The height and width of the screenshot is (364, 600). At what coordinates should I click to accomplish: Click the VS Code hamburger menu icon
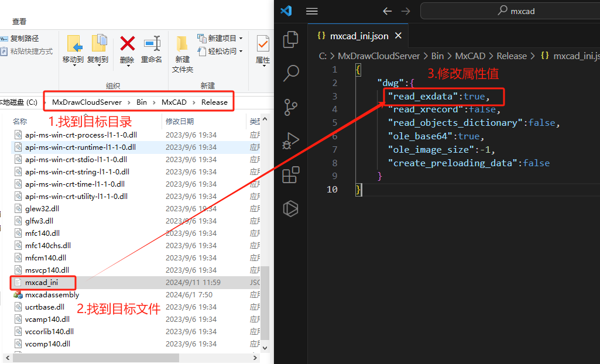click(x=312, y=11)
